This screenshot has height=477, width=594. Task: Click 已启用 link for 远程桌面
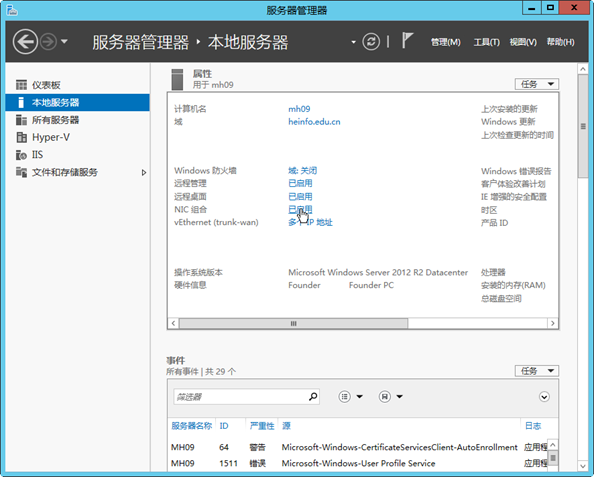point(300,197)
